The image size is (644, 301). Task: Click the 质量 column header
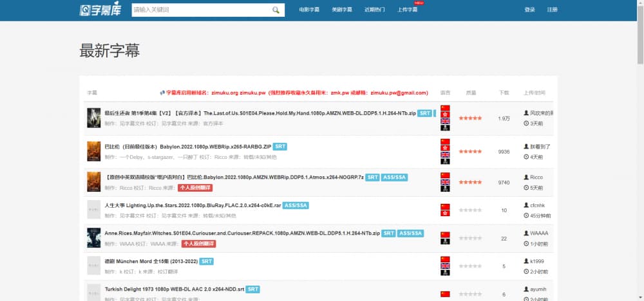tap(471, 93)
